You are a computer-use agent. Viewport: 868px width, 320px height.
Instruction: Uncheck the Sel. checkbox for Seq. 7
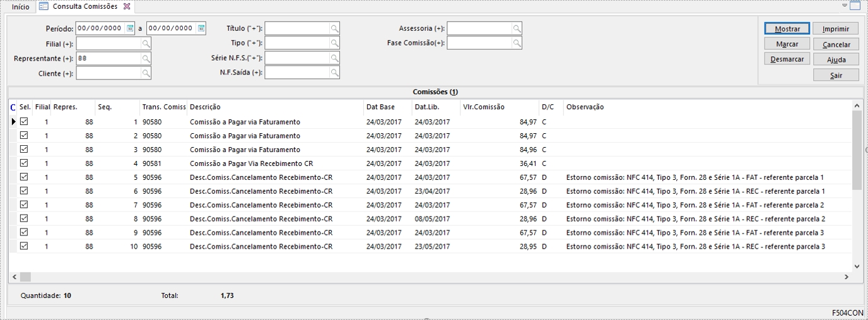pos(25,205)
